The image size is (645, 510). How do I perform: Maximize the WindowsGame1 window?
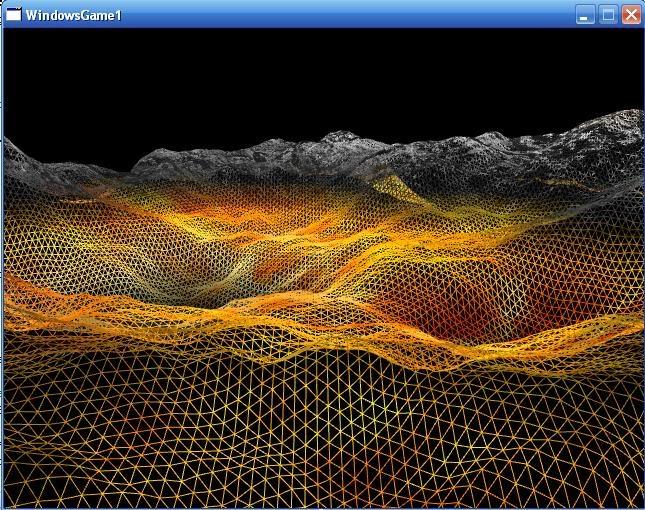point(608,15)
